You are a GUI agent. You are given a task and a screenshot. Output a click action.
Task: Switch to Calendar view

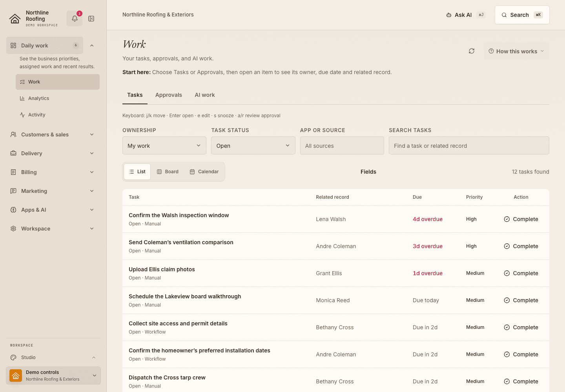[x=204, y=172]
